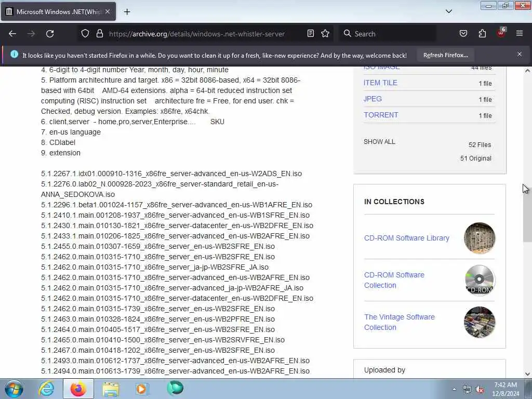Show hidden tray icons arrow
532x399 pixels.
454,390
